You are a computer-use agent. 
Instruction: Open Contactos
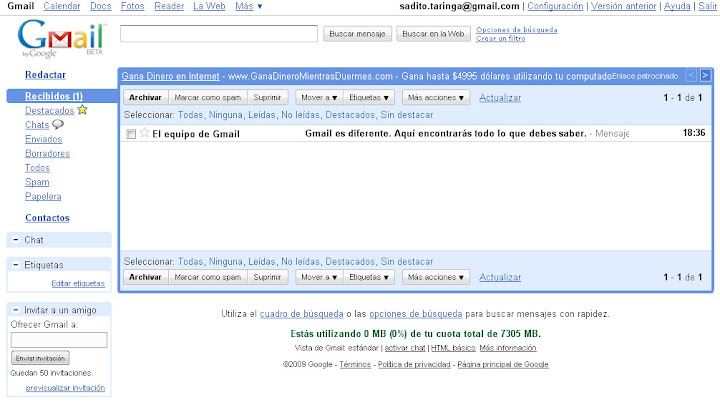(47, 218)
